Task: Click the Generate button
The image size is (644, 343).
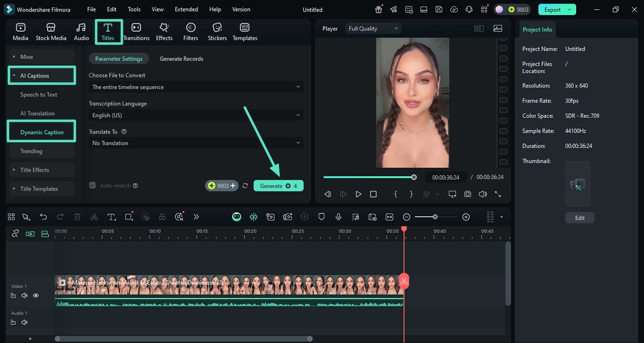Action: coord(278,186)
